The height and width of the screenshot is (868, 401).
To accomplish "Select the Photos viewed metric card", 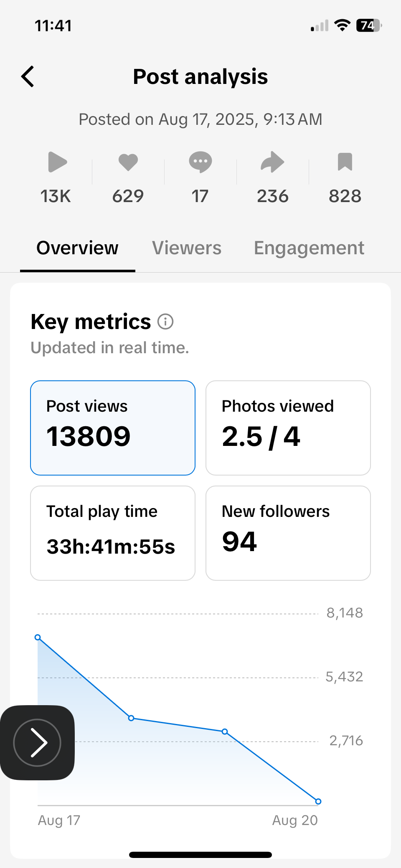I will (288, 428).
